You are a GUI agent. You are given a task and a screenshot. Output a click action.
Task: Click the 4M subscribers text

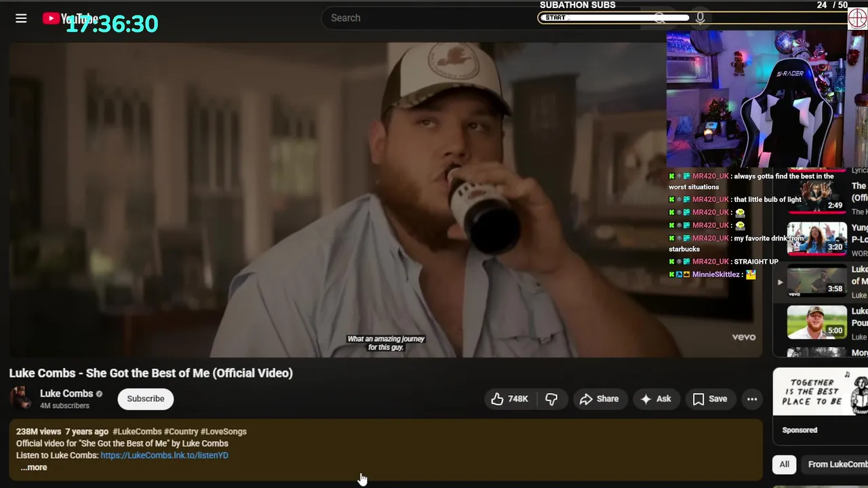point(64,405)
